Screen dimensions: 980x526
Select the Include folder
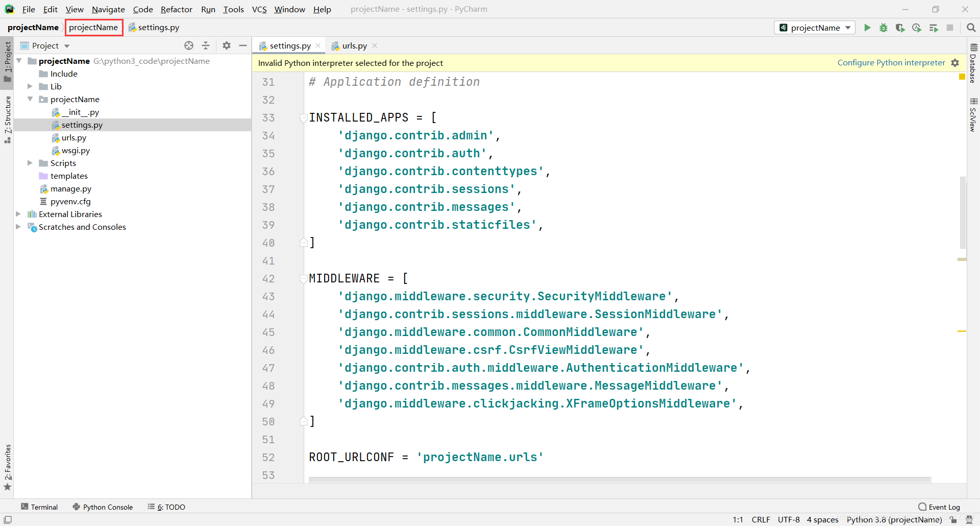coord(58,74)
